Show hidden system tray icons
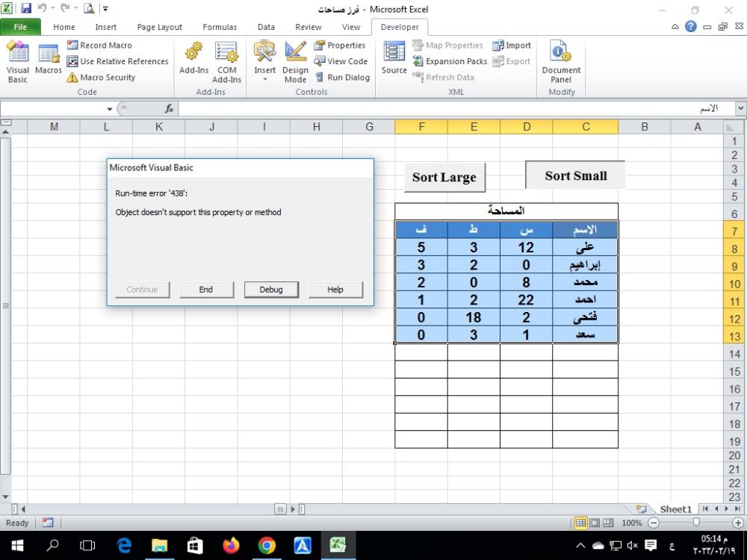 tap(580, 545)
